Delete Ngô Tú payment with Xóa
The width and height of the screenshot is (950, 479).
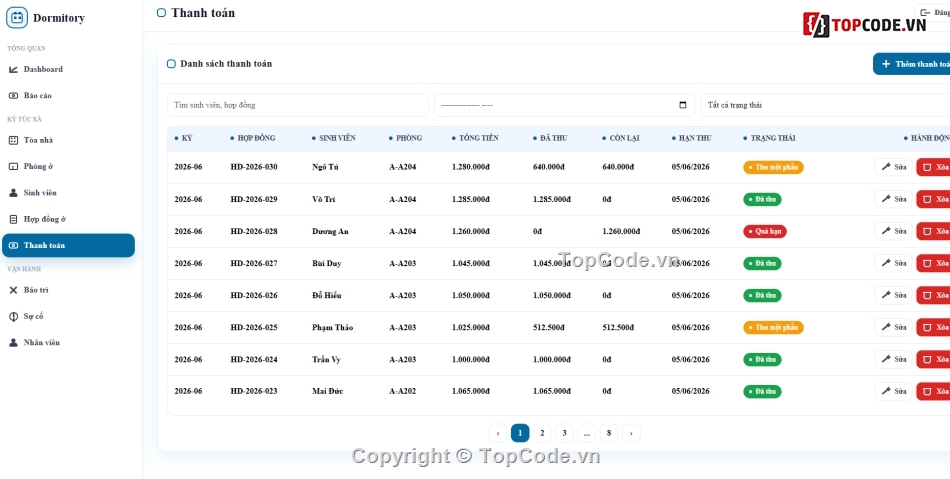click(934, 167)
